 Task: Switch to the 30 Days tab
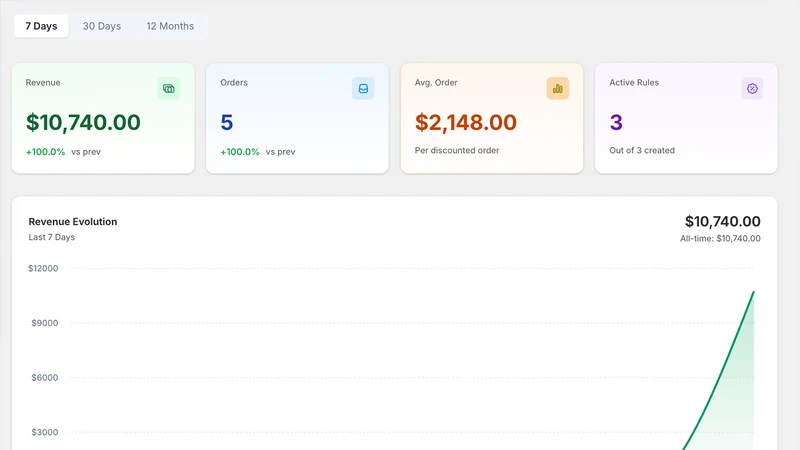[x=102, y=26]
